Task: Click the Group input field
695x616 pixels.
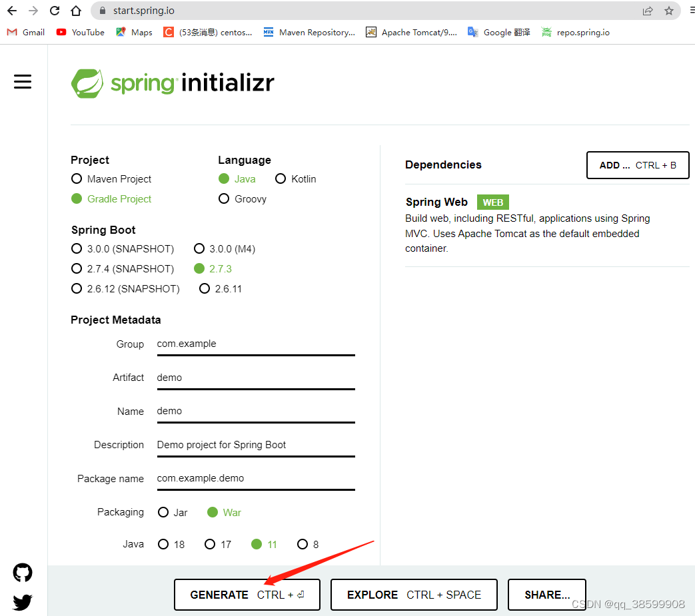Action: pos(256,344)
